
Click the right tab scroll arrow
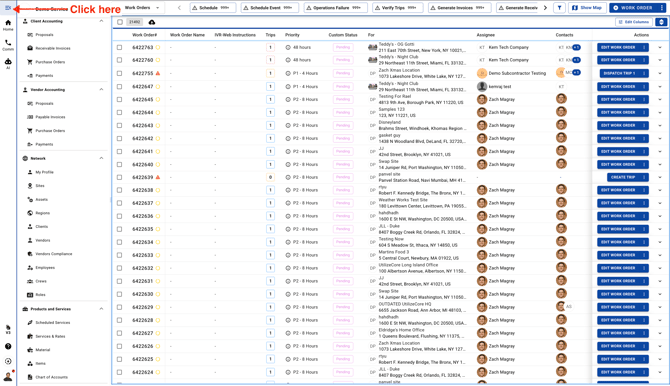pos(545,8)
